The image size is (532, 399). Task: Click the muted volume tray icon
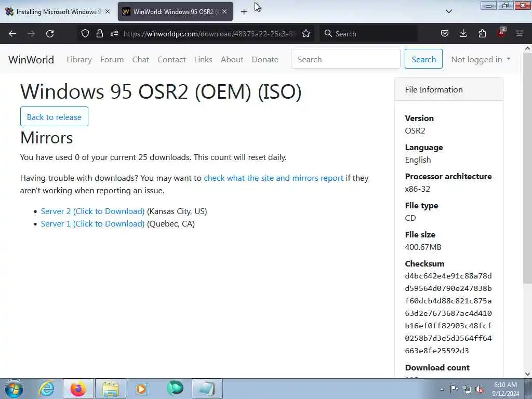480,389
